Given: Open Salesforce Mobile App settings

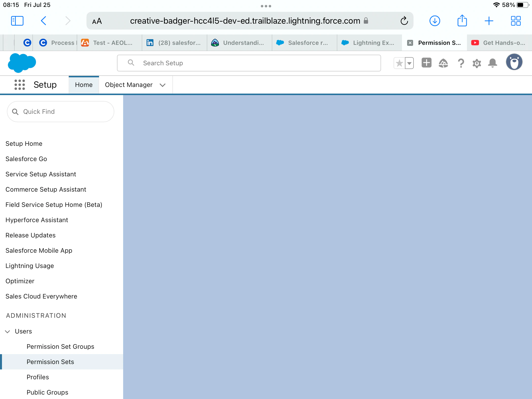Looking at the screenshot, I should click(39, 250).
